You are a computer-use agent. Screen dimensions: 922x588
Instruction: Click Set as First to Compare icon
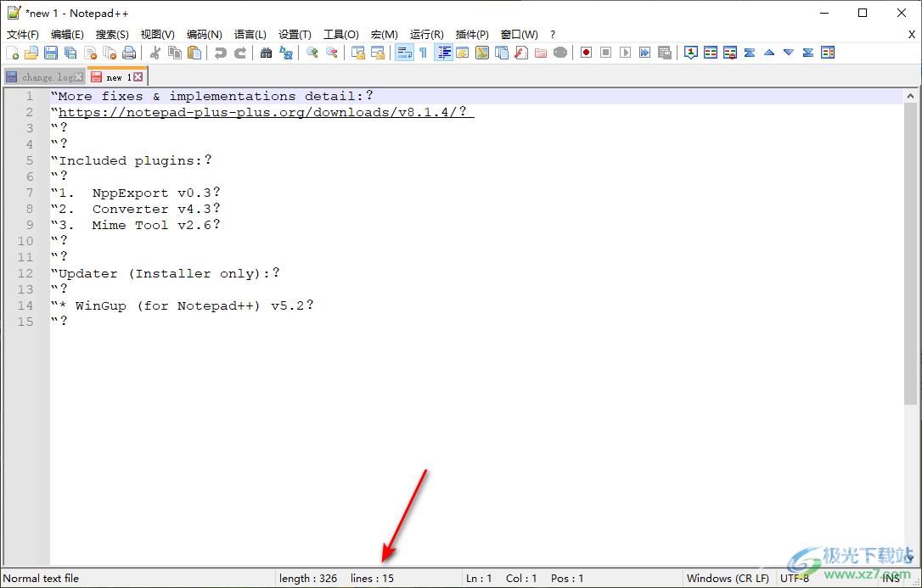click(691, 53)
